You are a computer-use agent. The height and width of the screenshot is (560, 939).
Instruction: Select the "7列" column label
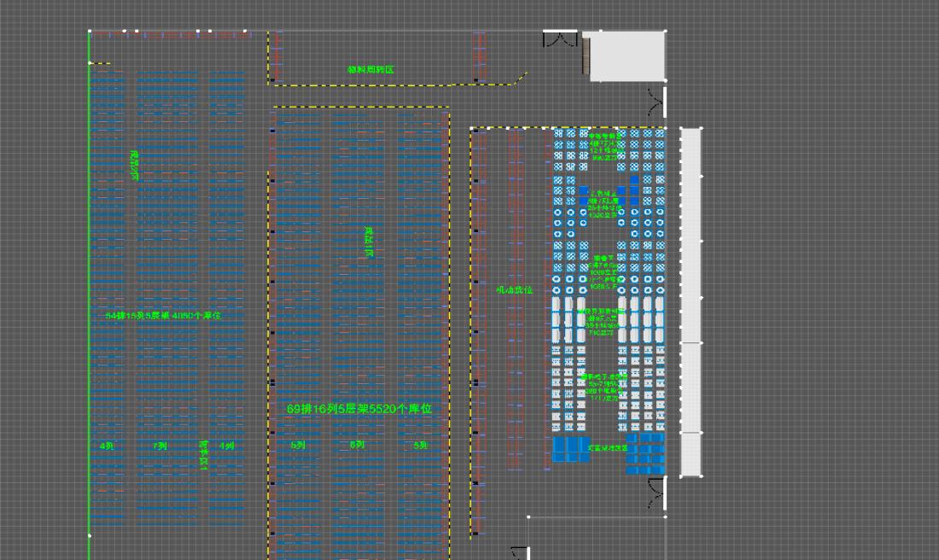coord(160,446)
